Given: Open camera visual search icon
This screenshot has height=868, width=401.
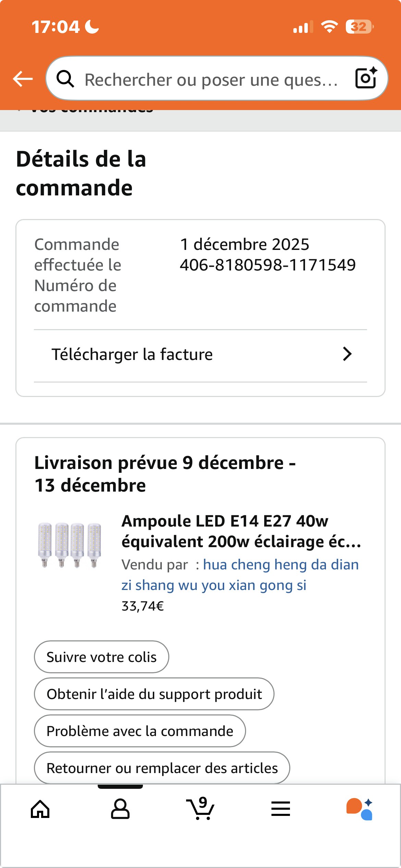Looking at the screenshot, I should pos(366,79).
